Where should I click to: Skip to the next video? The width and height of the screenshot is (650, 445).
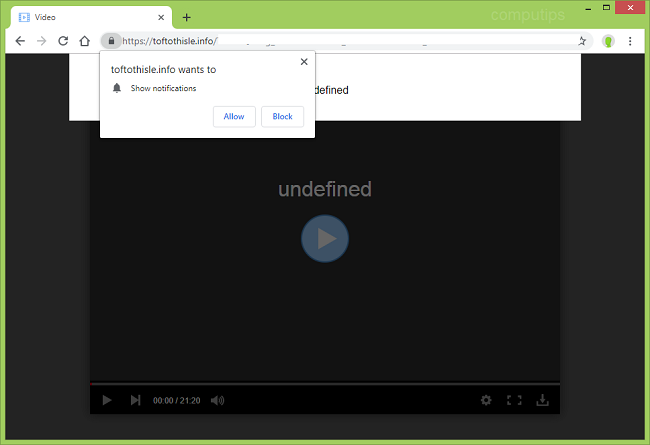[135, 400]
